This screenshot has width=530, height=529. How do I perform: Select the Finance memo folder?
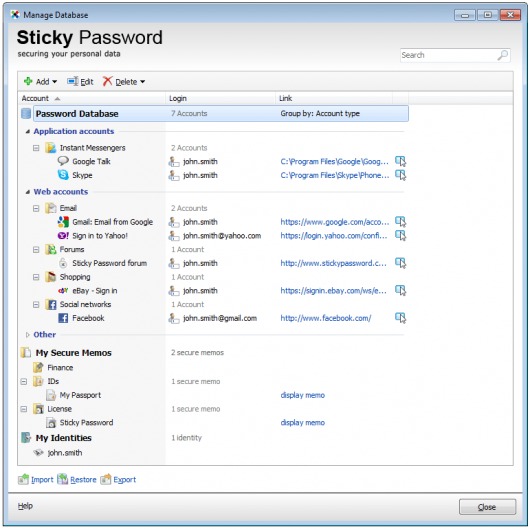(60, 367)
